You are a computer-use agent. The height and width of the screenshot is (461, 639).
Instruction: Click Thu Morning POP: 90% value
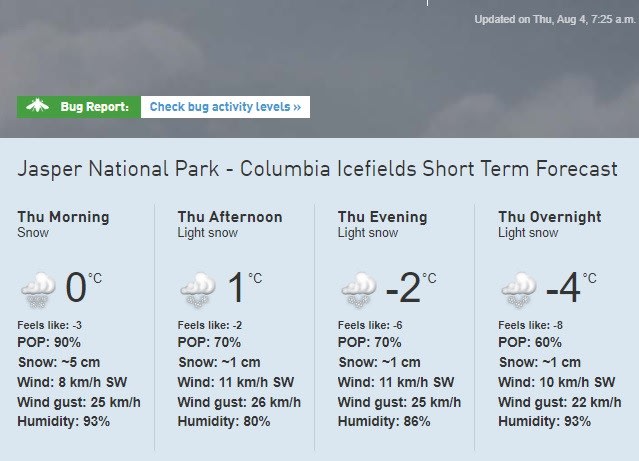coord(49,342)
